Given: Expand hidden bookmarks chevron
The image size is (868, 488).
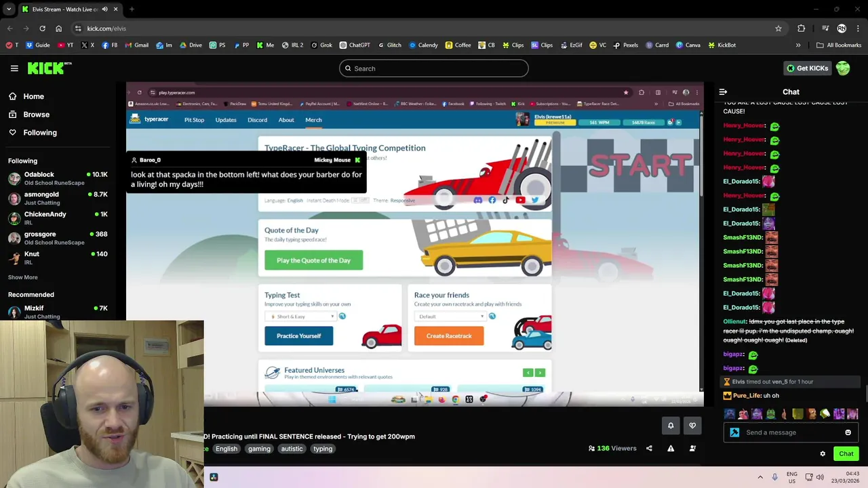Looking at the screenshot, I should tap(798, 45).
